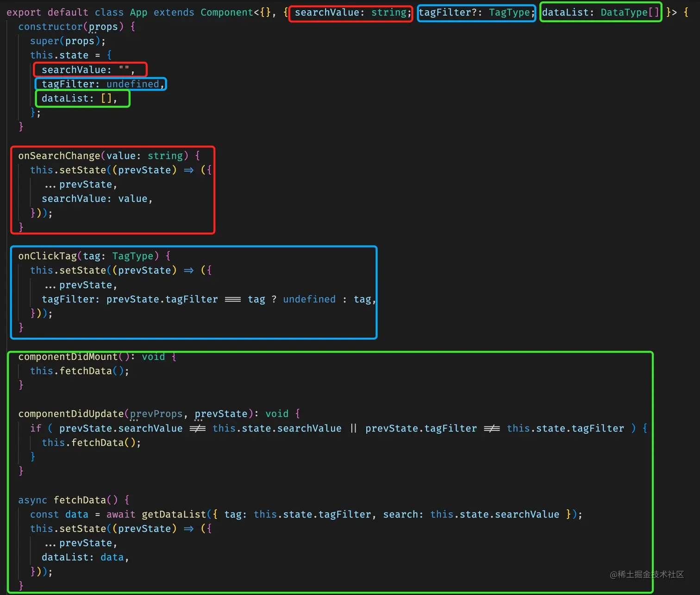Click the searchValue: "" initial state line
Image resolution: width=700 pixels, height=595 pixels.
[x=88, y=70]
